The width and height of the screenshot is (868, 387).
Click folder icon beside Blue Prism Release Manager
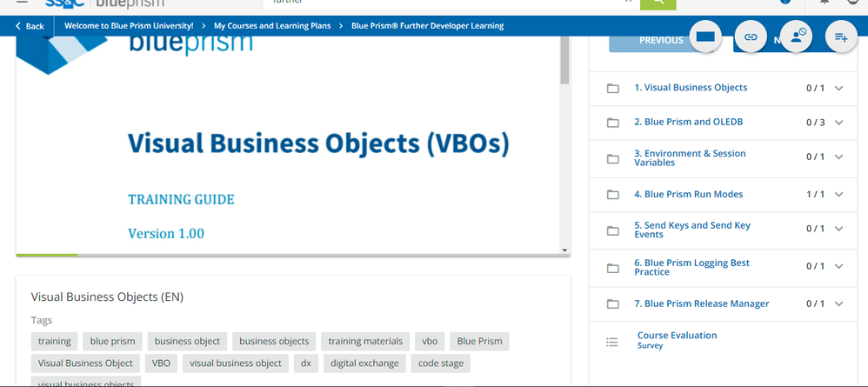click(x=613, y=304)
